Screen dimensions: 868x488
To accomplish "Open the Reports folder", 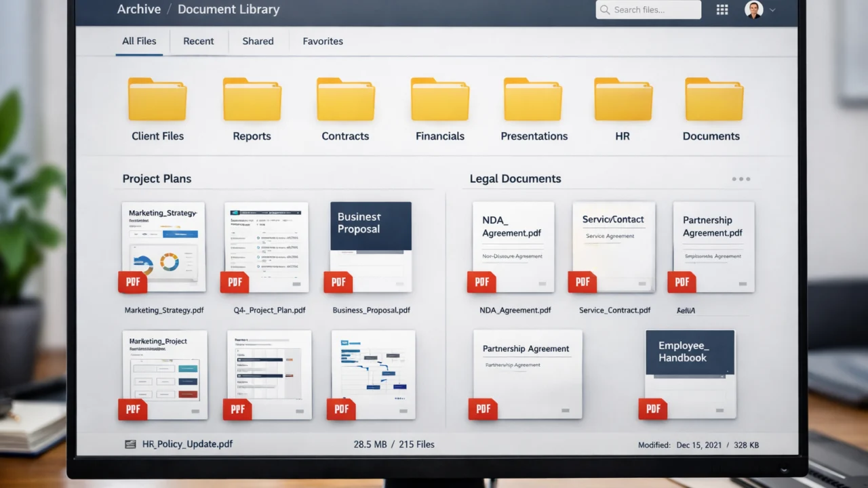I will [x=252, y=100].
